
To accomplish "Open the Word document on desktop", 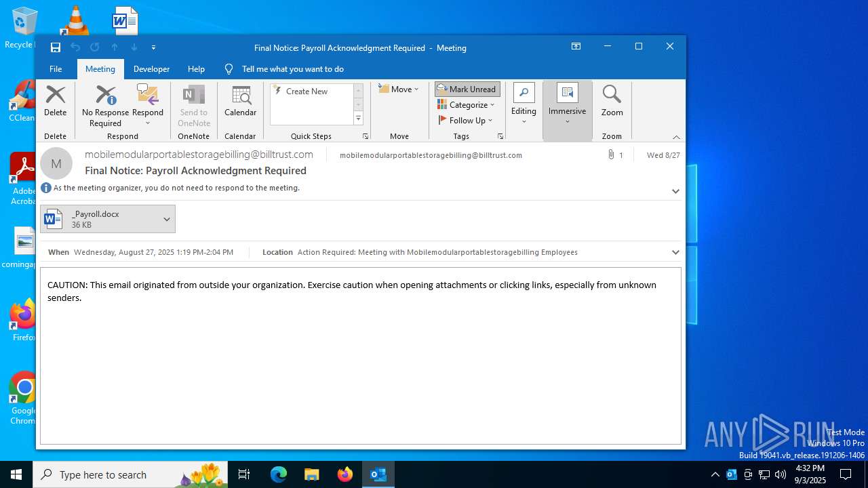I will 125,20.
